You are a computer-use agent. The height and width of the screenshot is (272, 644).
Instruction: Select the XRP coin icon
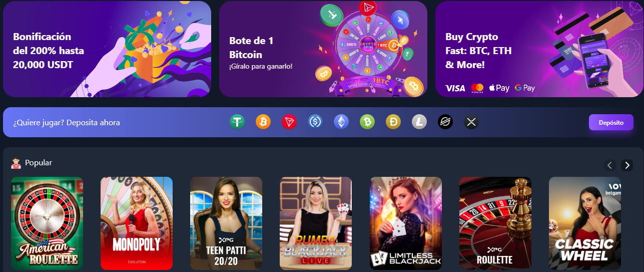pos(471,122)
